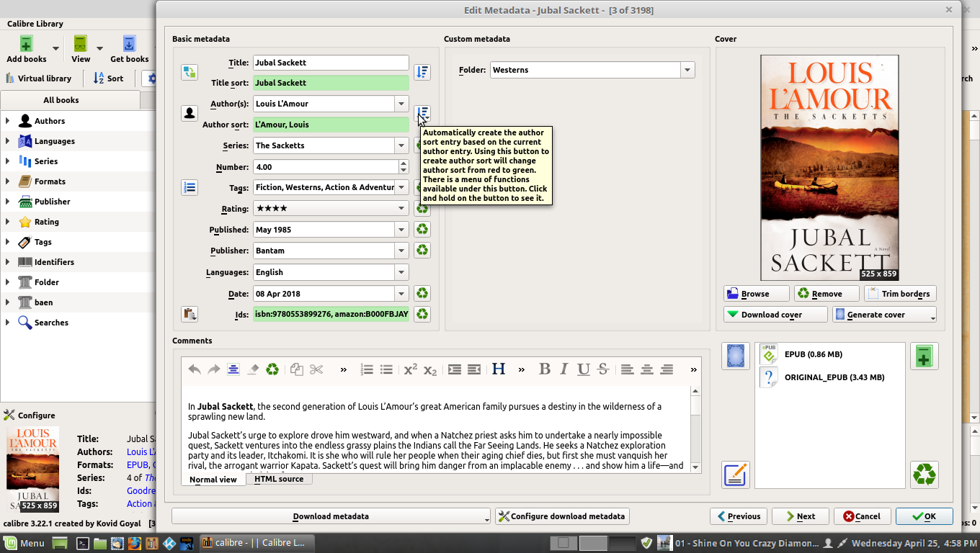Click the remove formatting eraser icon
The image size is (980, 553).
pyautogui.click(x=253, y=369)
